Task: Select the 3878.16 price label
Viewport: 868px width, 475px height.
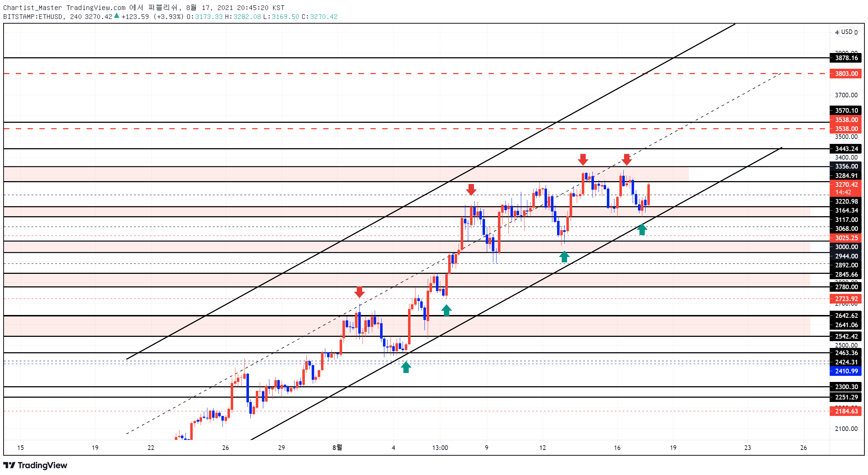Action: click(x=846, y=58)
